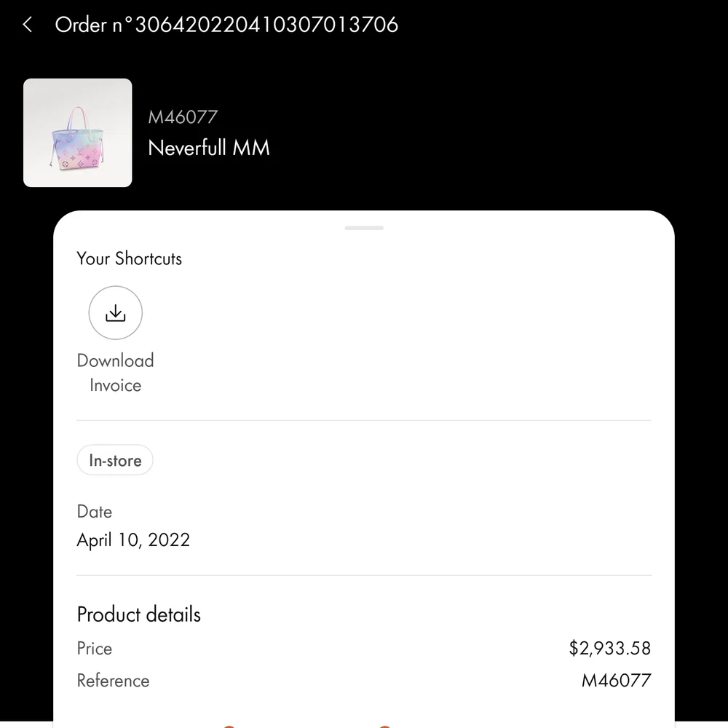Click the divider line above Product details
This screenshot has height=728, width=728.
tap(364, 575)
